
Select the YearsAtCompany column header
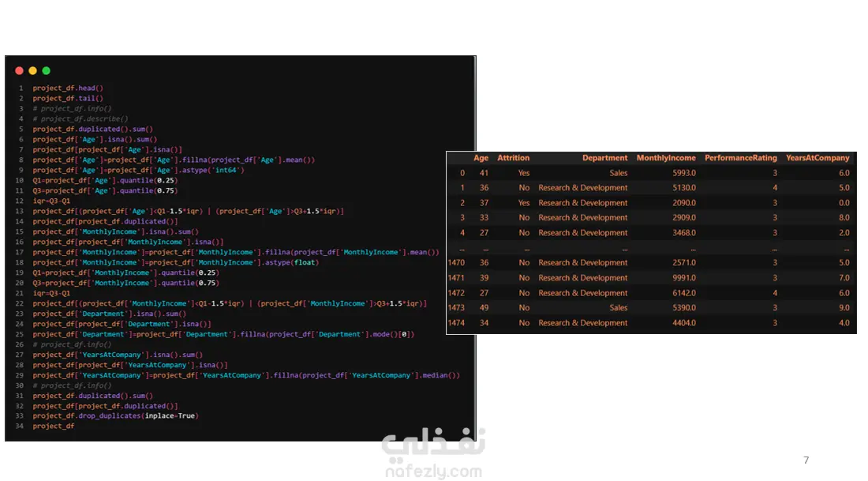(817, 158)
